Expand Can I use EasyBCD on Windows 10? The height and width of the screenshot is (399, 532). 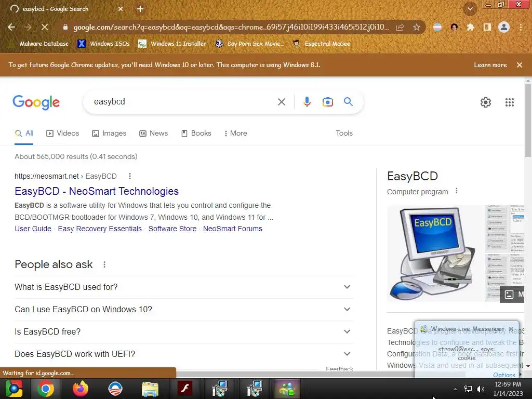[183, 310]
